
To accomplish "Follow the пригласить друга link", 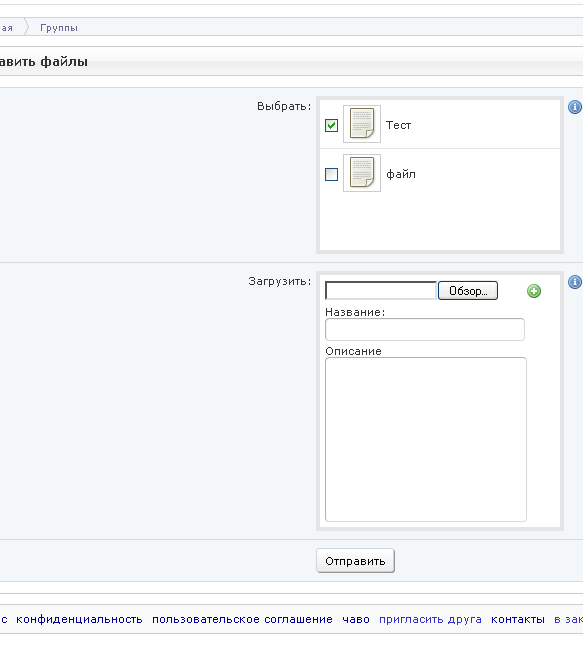I will [430, 619].
